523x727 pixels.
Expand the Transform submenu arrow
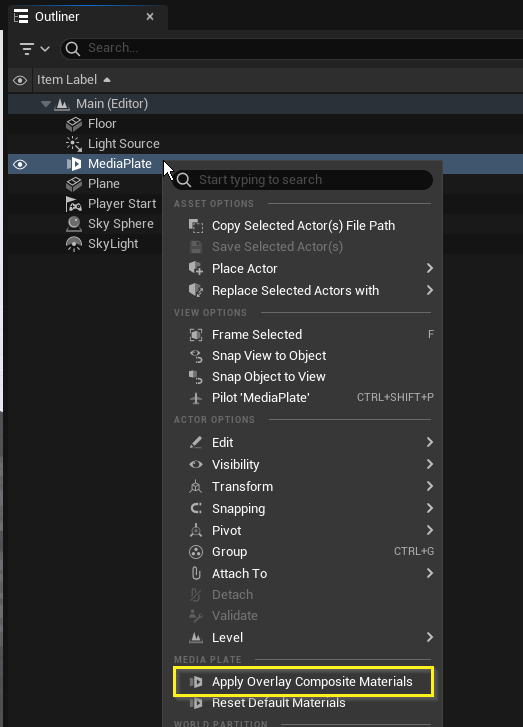[429, 486]
